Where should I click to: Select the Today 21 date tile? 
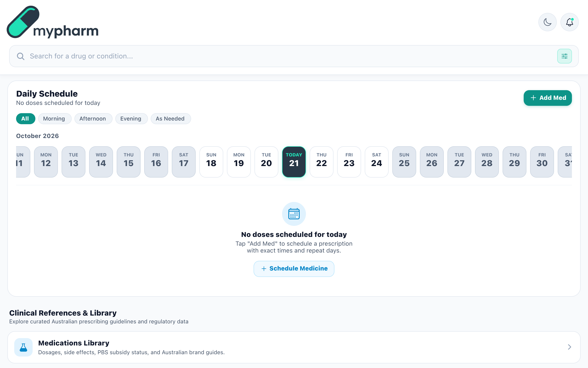pyautogui.click(x=294, y=162)
